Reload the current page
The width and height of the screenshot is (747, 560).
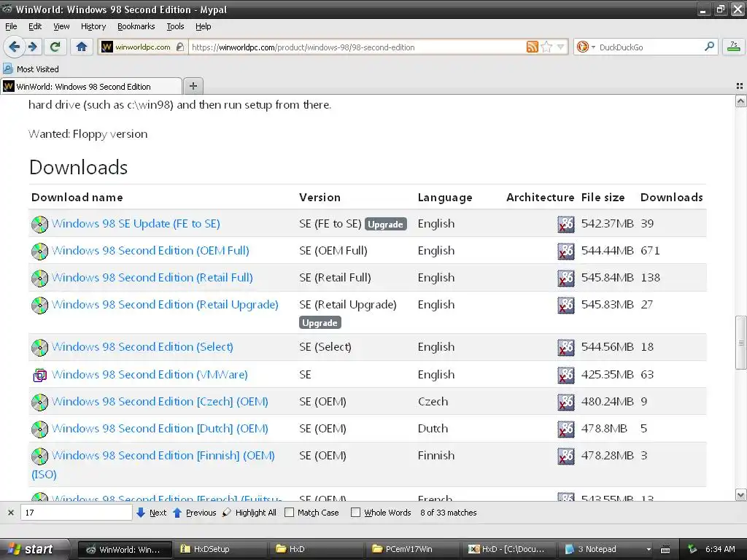(x=55, y=47)
